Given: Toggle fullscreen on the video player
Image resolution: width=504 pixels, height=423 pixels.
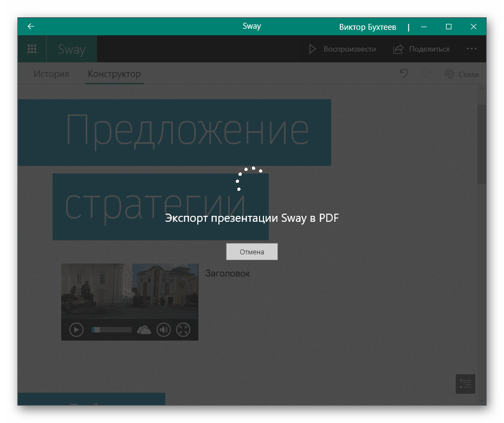Looking at the screenshot, I should [x=184, y=329].
